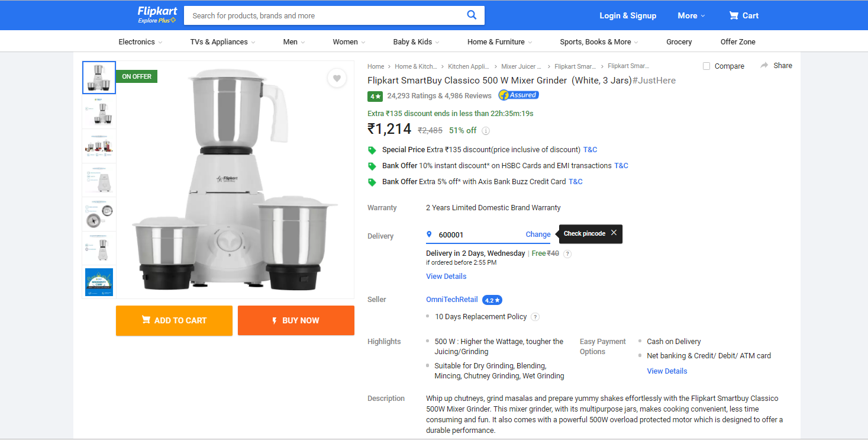Image resolution: width=868 pixels, height=440 pixels.
Task: Click the ADD TO CART button
Action: (x=174, y=320)
